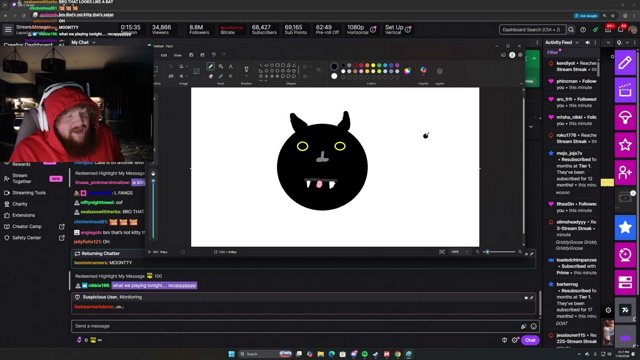
Task: Open chat settings gear beside Chat button
Action: [x=515, y=340]
